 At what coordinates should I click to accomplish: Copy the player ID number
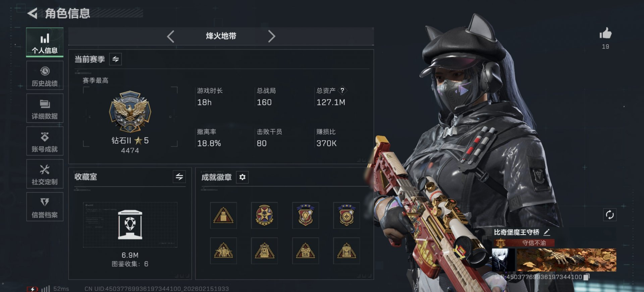[x=587, y=277]
